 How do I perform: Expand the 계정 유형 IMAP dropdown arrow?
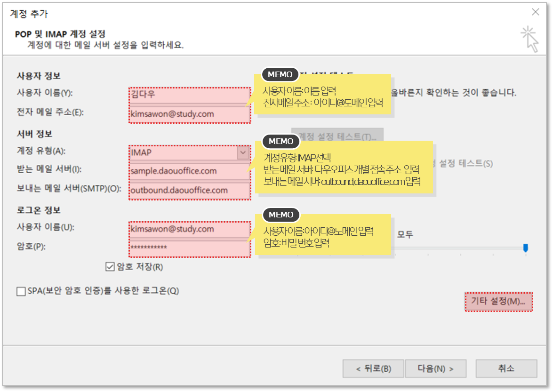[243, 152]
